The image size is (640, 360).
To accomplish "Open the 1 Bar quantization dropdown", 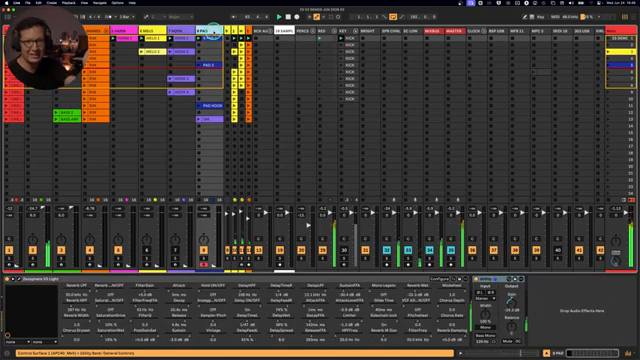I will tap(126, 17).
